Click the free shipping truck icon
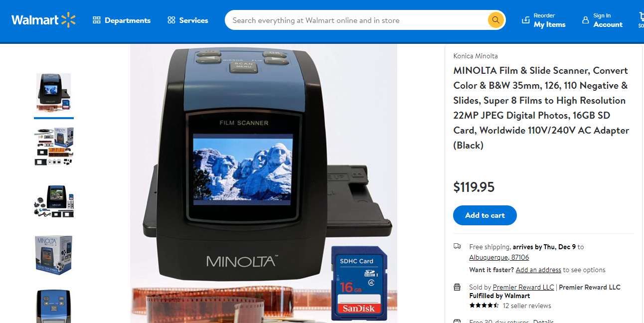The height and width of the screenshot is (323, 644). pos(457,246)
